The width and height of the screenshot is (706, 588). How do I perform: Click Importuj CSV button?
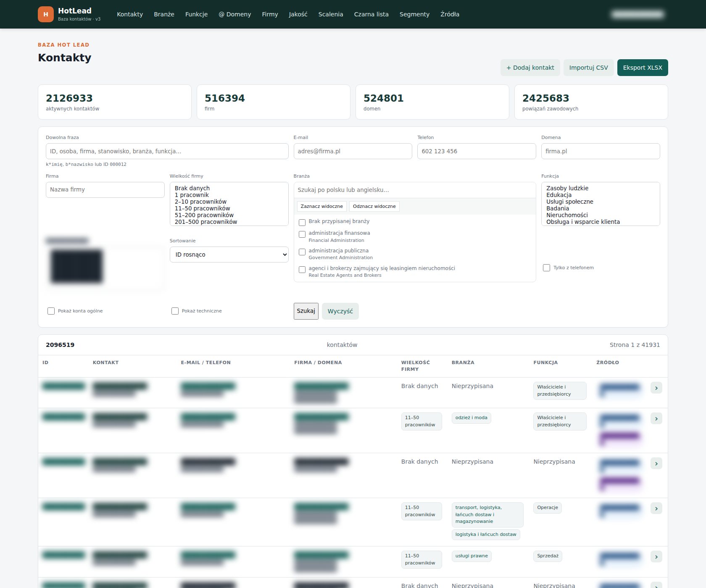[588, 68]
